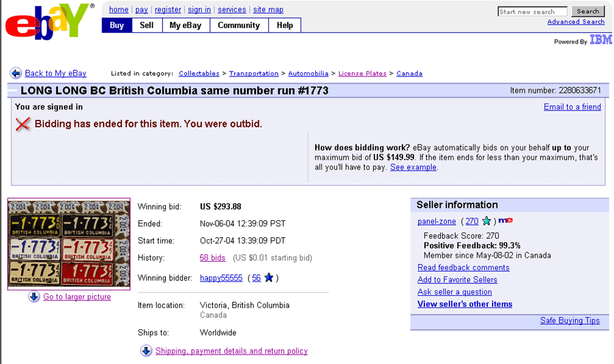Click the sign in link
Screen dimensions: 614x364
pos(199,10)
